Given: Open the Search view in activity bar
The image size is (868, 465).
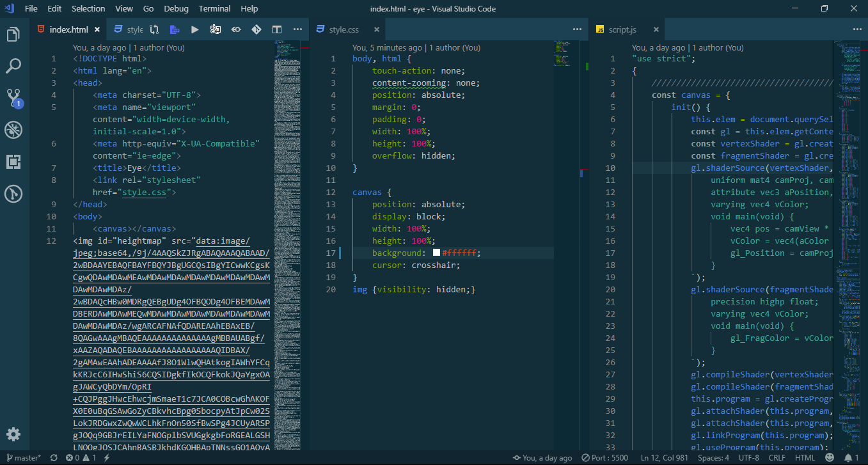Looking at the screenshot, I should point(13,66).
